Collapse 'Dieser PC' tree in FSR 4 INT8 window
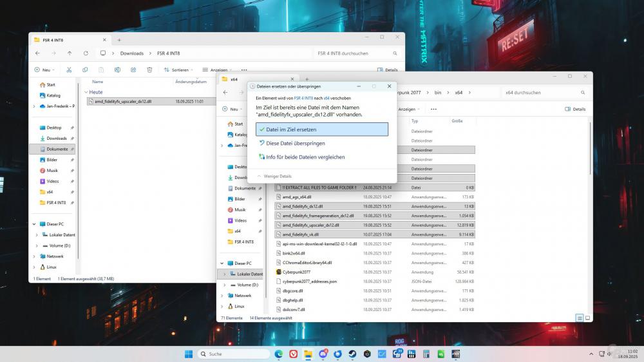The image size is (644, 362). pyautogui.click(x=36, y=224)
